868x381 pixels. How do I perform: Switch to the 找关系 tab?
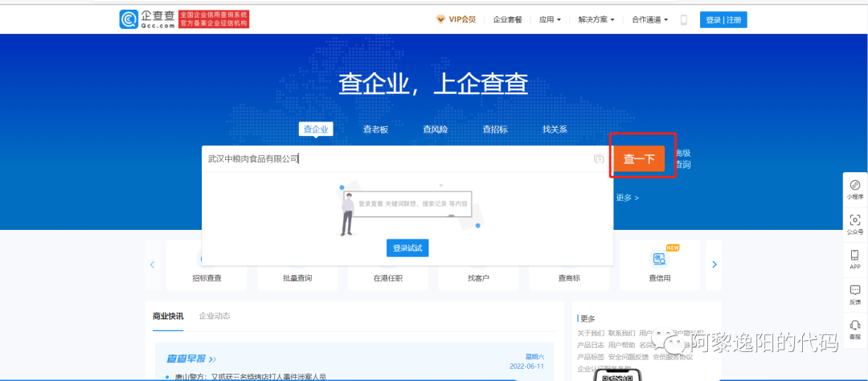pos(555,129)
